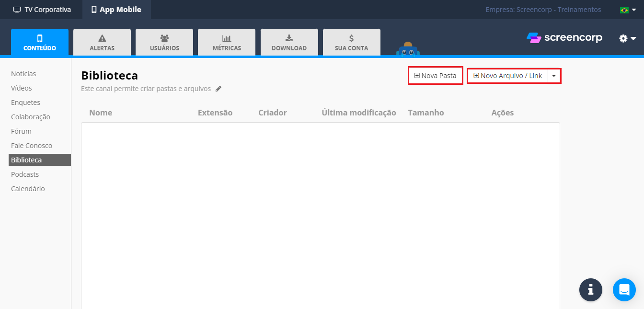Open the Brazil flag language dropdown
Screen dimensions: 644x309
628,10
